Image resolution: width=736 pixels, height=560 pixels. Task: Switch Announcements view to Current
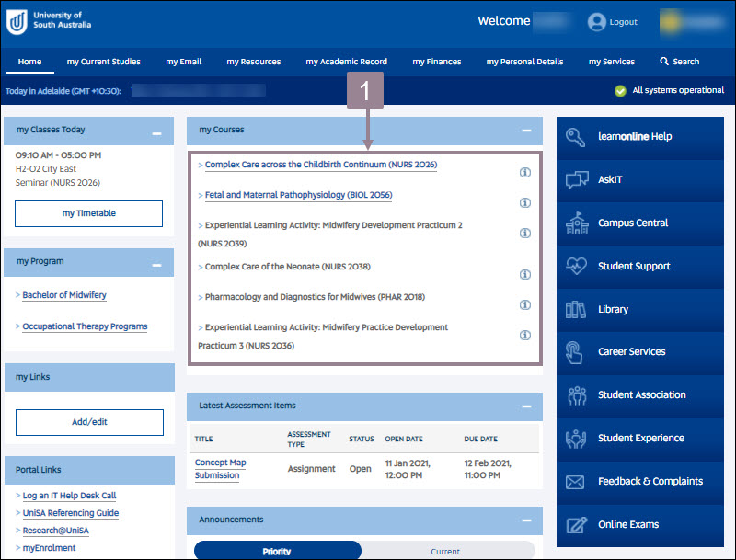point(445,551)
